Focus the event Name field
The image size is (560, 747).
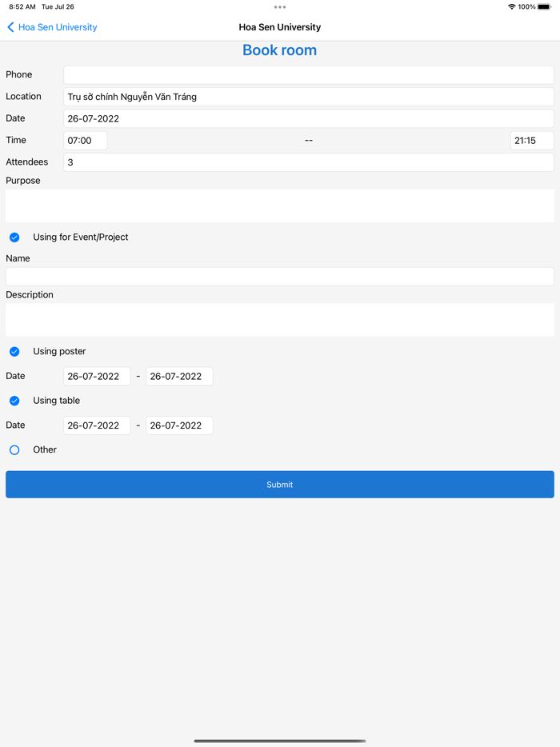click(x=280, y=277)
